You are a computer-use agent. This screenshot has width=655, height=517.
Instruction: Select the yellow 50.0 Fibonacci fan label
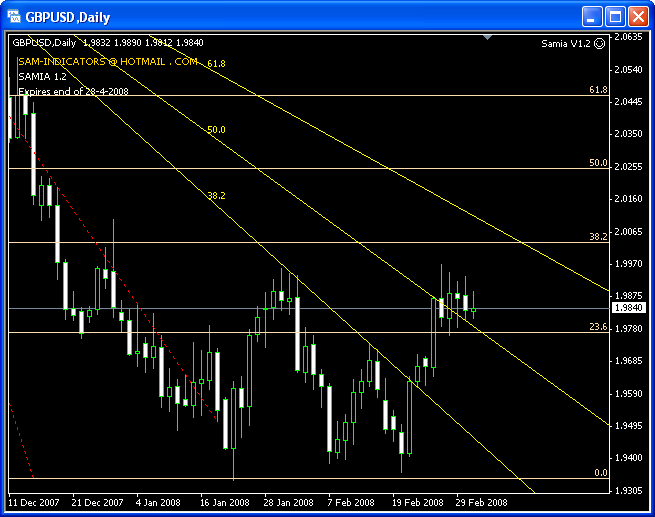(216, 130)
